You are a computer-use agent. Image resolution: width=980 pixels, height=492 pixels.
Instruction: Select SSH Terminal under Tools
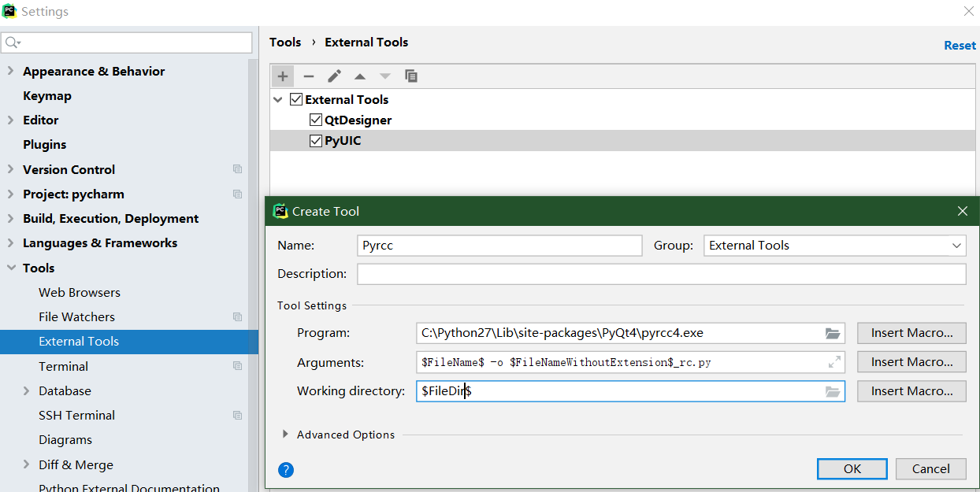(76, 415)
